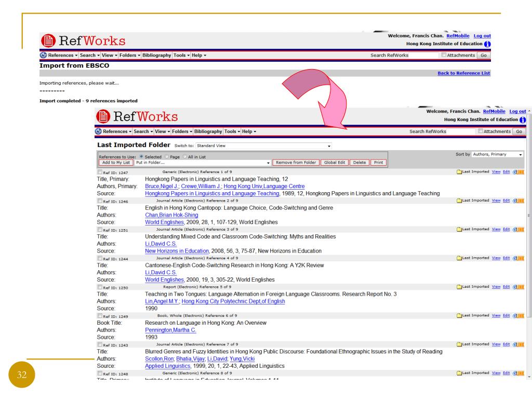Click the Last Imported folder icon for Ref ID 1251

[459, 230]
